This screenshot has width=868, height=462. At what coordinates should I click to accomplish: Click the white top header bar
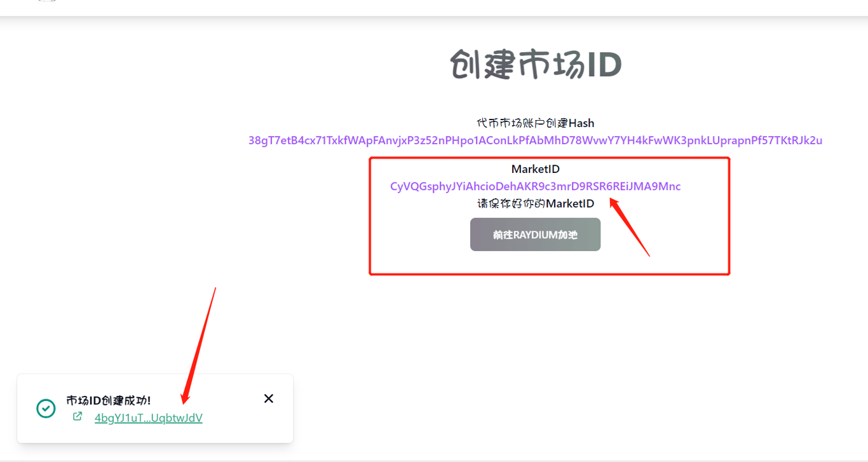point(434,8)
